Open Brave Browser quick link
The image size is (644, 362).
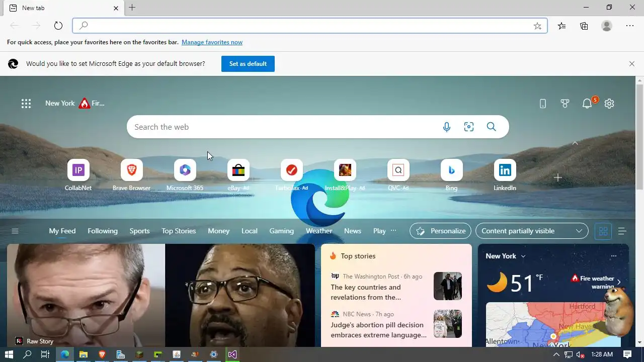pos(131,175)
